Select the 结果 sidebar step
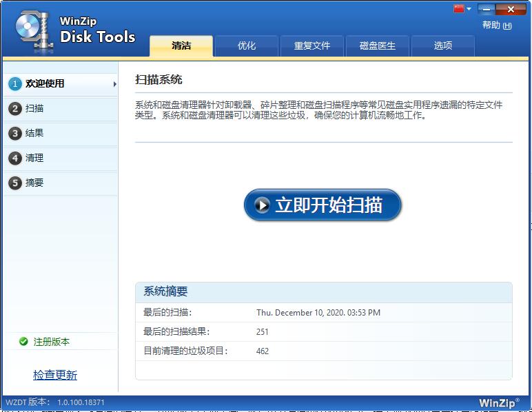 tap(61, 134)
